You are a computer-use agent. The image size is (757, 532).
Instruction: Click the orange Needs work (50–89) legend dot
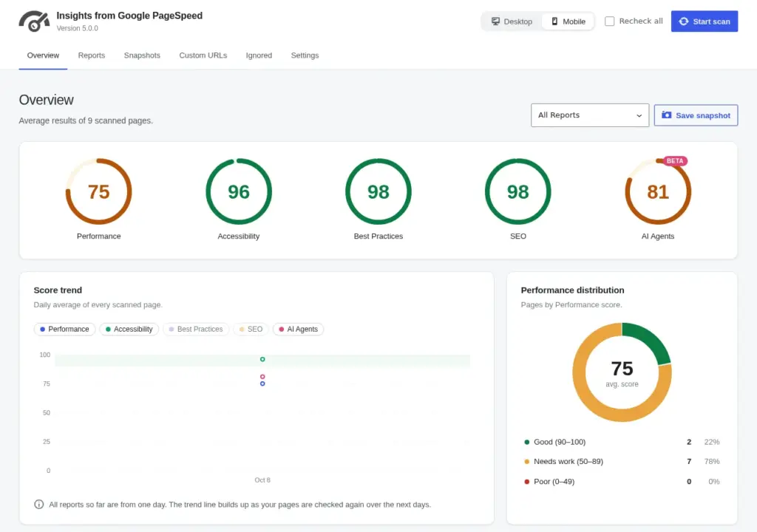(526, 462)
